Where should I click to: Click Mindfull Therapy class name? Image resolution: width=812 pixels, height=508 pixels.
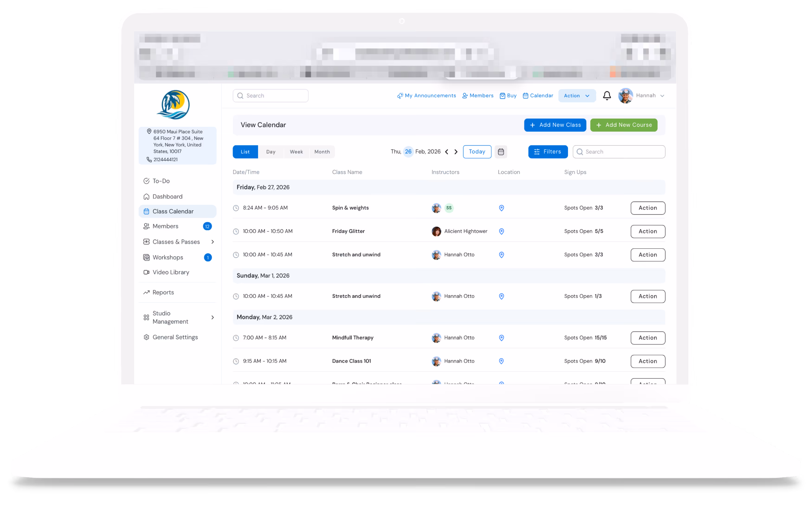point(352,338)
